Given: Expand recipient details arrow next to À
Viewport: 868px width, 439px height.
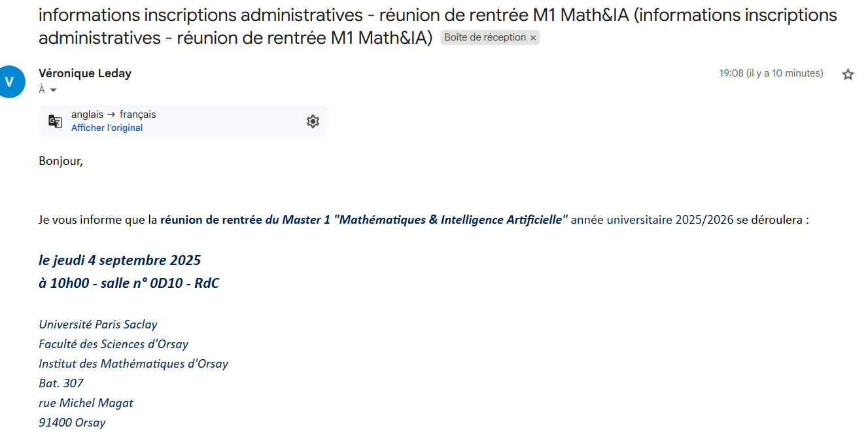Looking at the screenshot, I should (x=53, y=90).
